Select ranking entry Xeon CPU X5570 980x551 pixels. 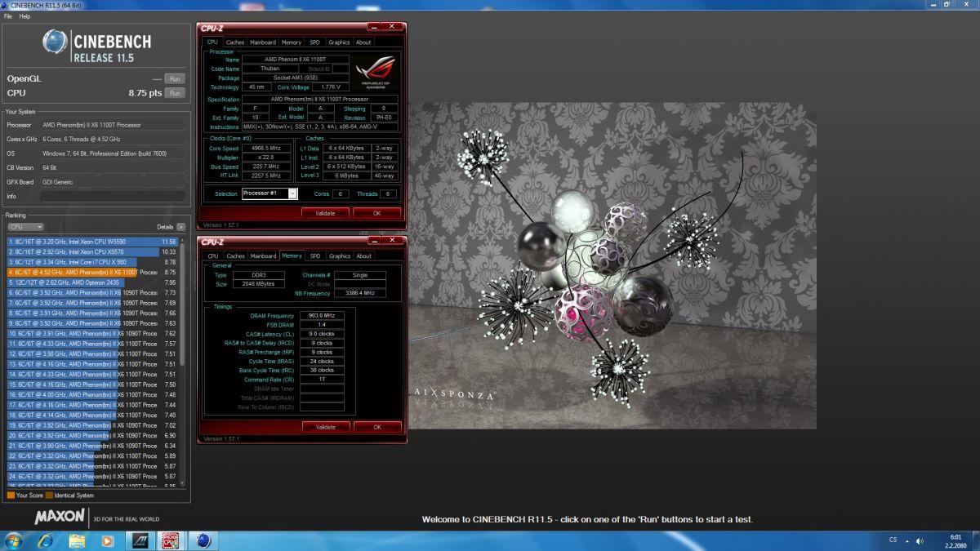[92, 252]
